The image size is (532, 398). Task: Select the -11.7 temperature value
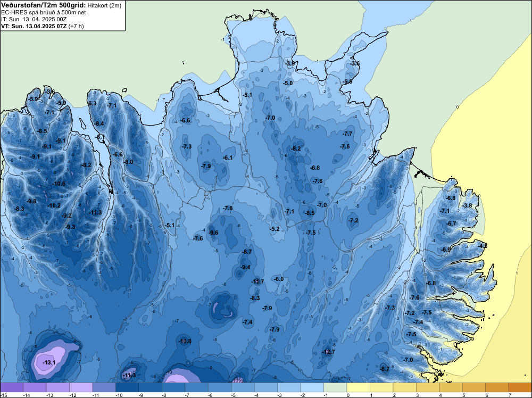(257, 281)
